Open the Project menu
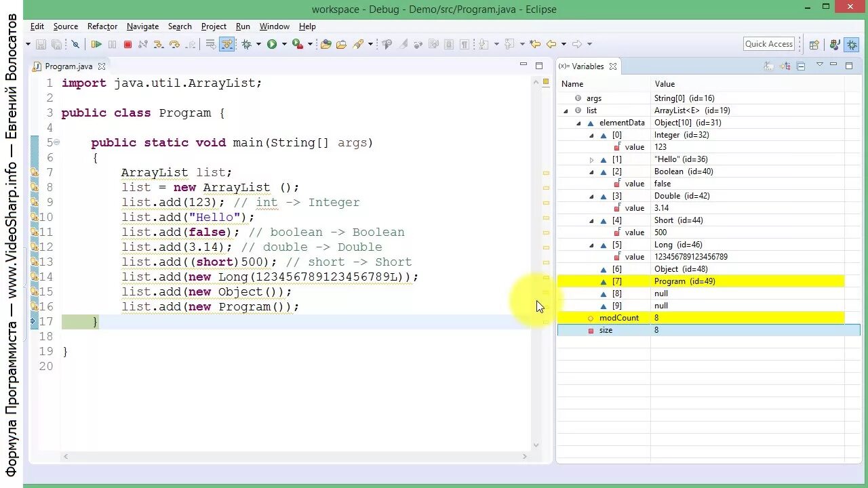The height and width of the screenshot is (488, 868). [x=214, y=26]
